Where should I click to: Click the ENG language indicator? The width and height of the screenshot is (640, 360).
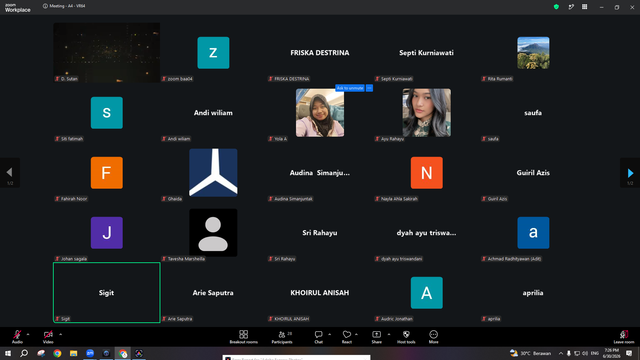pos(595,353)
